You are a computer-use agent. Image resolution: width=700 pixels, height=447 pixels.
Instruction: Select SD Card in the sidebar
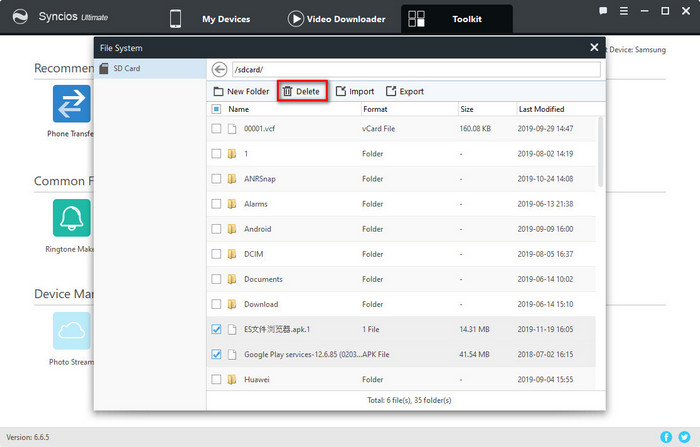point(150,69)
